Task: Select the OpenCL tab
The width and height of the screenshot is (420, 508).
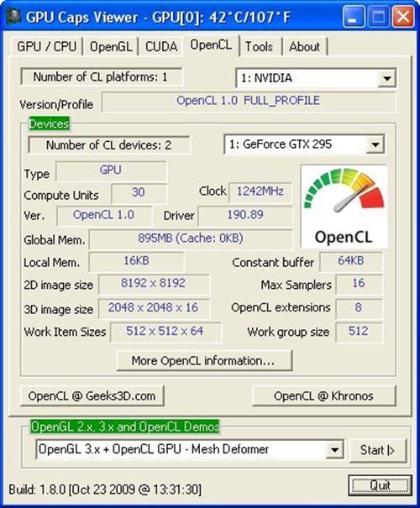Action: point(212,45)
